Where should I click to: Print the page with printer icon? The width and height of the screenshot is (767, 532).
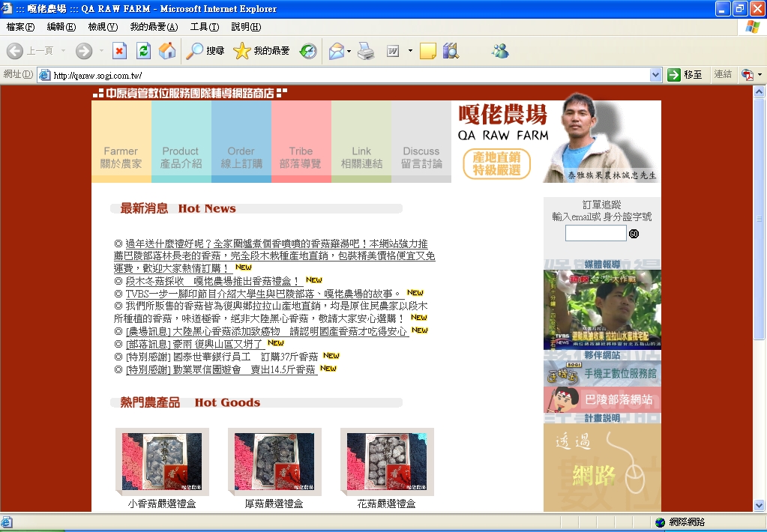pyautogui.click(x=366, y=51)
